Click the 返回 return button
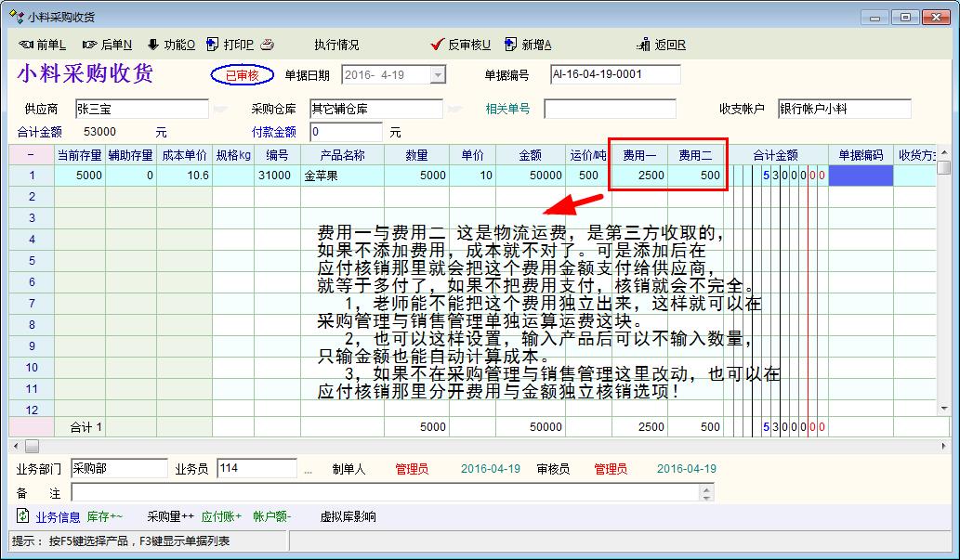This screenshot has width=960, height=560. click(x=663, y=45)
